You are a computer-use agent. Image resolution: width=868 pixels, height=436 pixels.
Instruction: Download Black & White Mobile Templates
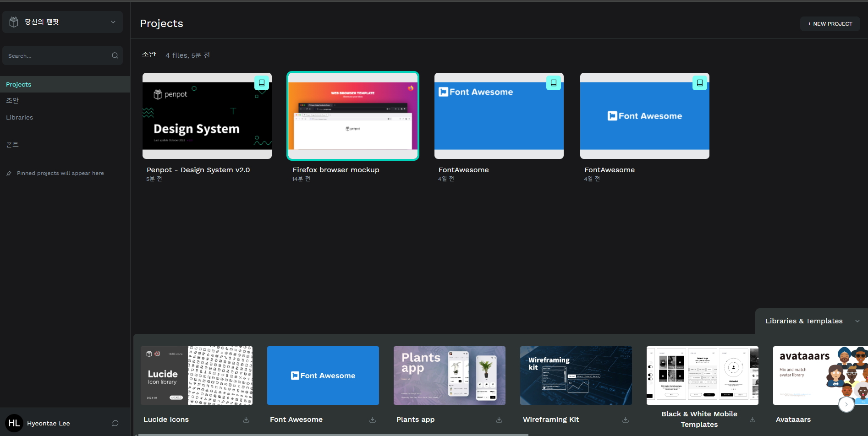[753, 420]
